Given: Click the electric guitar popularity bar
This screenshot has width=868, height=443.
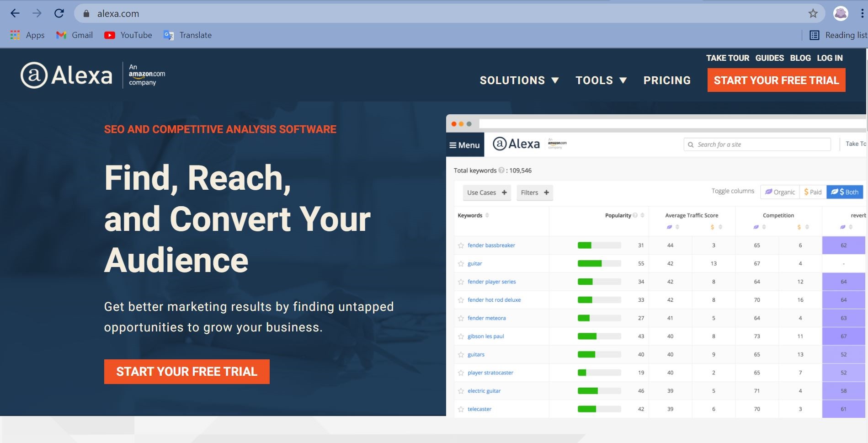Looking at the screenshot, I should [599, 391].
